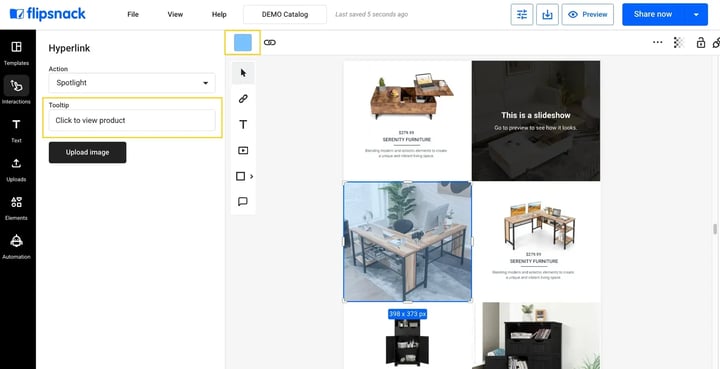The width and height of the screenshot is (720, 369).
Task: Click the download icon button
Action: point(547,15)
